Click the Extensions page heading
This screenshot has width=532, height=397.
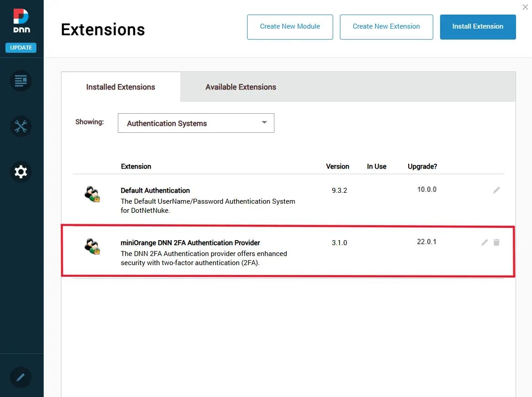click(x=103, y=30)
